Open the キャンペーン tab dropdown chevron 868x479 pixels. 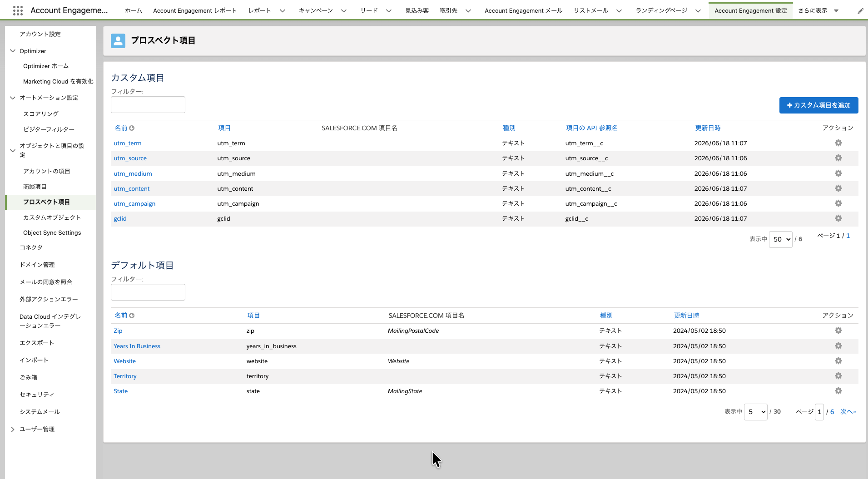tap(344, 11)
